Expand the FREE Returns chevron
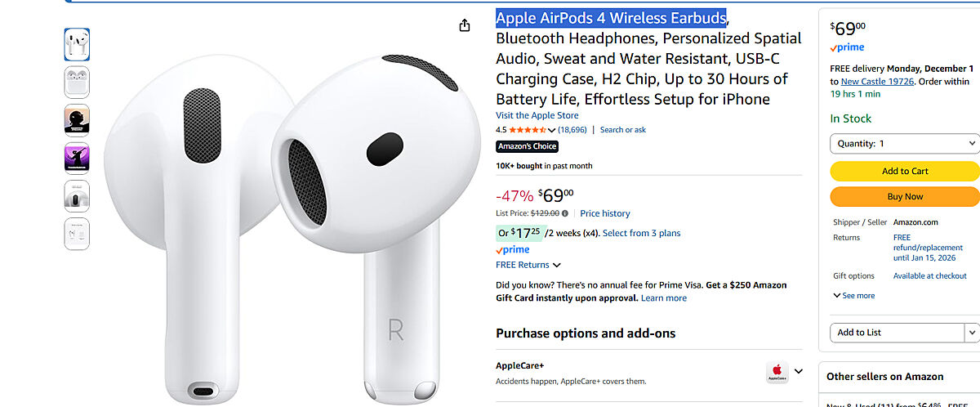Image resolution: width=980 pixels, height=407 pixels. [557, 265]
